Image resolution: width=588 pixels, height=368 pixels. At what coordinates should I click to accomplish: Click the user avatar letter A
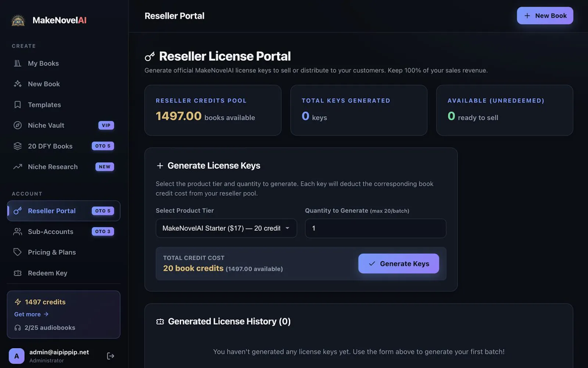click(x=17, y=356)
